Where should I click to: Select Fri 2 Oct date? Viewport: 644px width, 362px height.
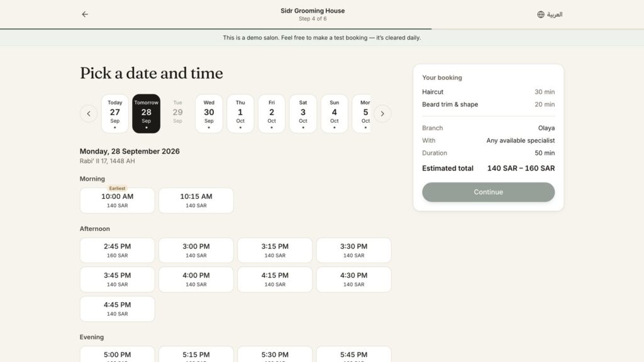click(x=272, y=113)
